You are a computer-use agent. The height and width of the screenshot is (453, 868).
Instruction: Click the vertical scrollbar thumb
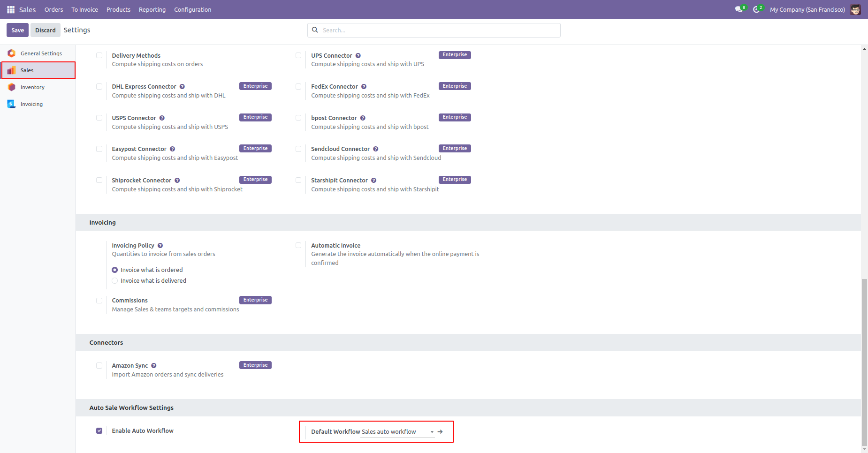(x=864, y=362)
